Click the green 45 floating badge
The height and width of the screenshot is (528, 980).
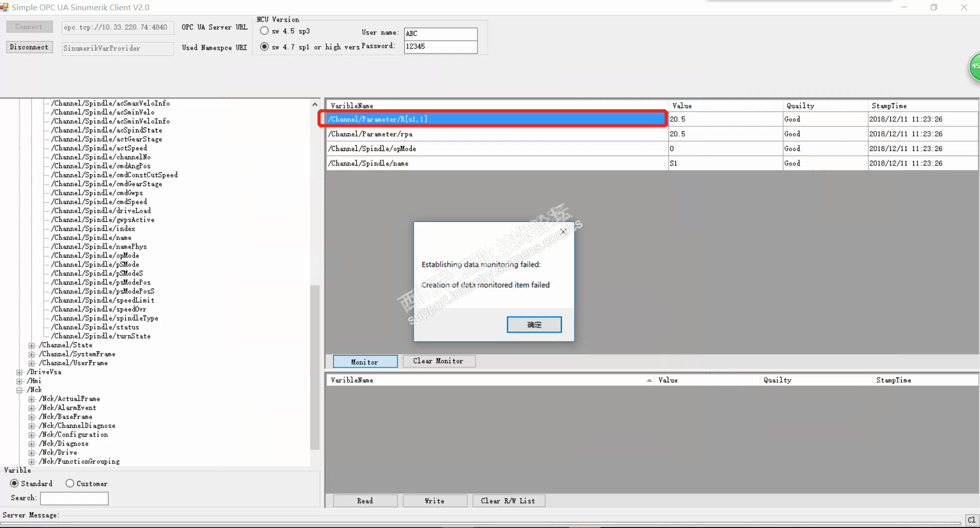pyautogui.click(x=974, y=67)
